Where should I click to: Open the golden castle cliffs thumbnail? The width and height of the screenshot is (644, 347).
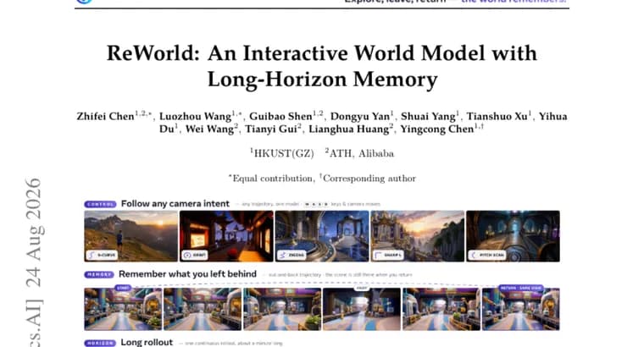point(417,236)
